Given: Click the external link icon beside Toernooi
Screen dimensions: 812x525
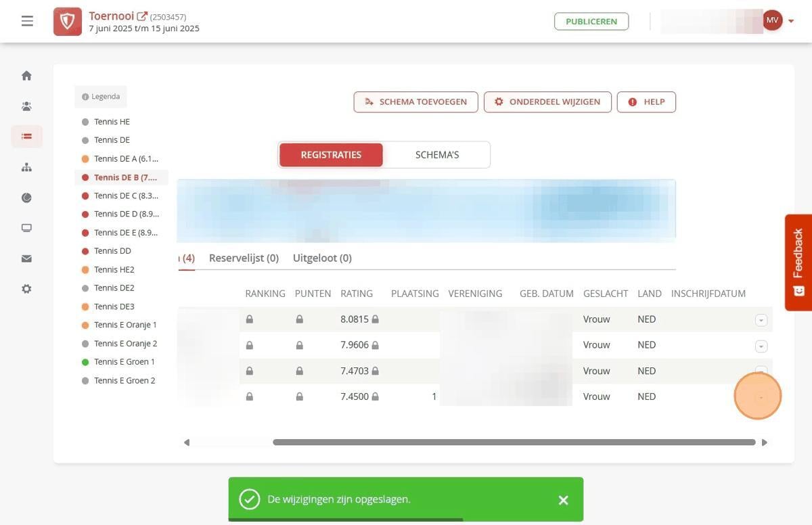Looking at the screenshot, I should click(x=142, y=16).
